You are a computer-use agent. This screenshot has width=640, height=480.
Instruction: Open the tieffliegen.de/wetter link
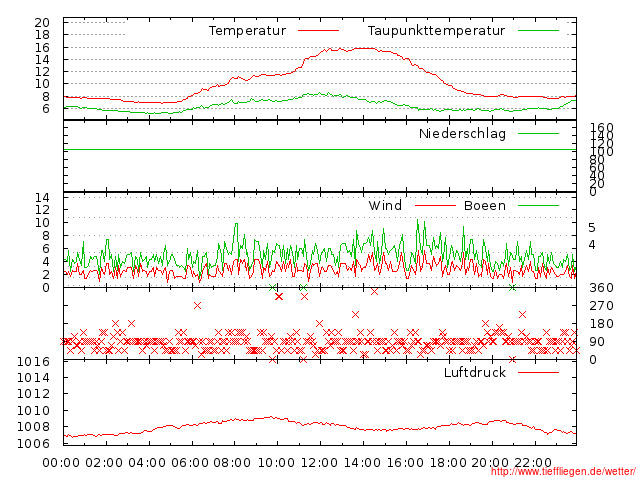[563, 472]
